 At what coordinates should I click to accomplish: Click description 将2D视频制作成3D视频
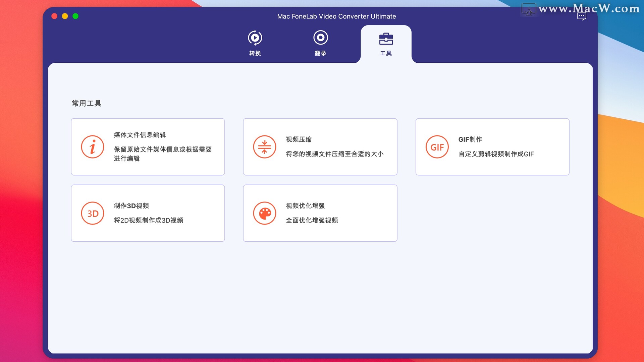pos(149,220)
